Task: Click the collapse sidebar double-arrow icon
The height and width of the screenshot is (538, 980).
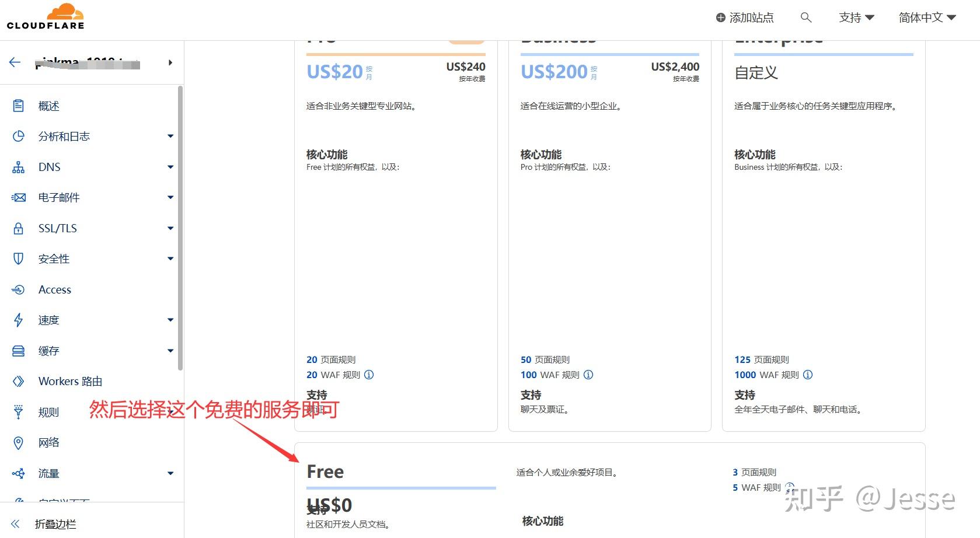Action: point(16,523)
